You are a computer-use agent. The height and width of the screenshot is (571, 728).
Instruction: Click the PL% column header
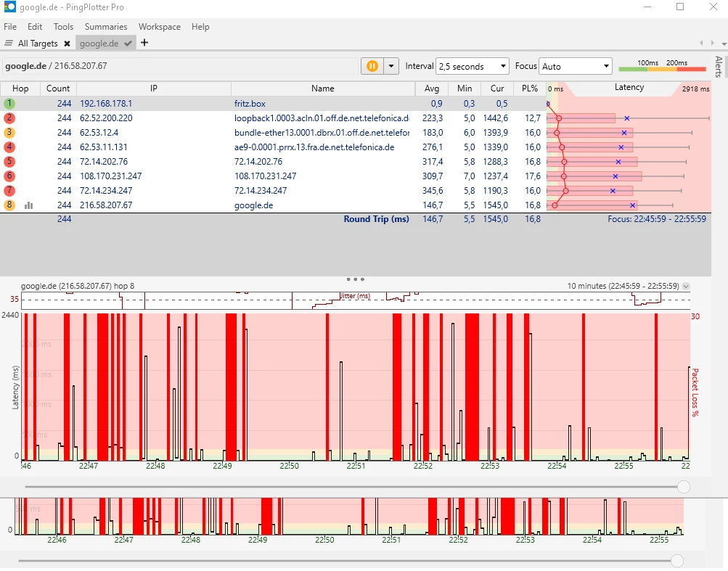(x=530, y=89)
